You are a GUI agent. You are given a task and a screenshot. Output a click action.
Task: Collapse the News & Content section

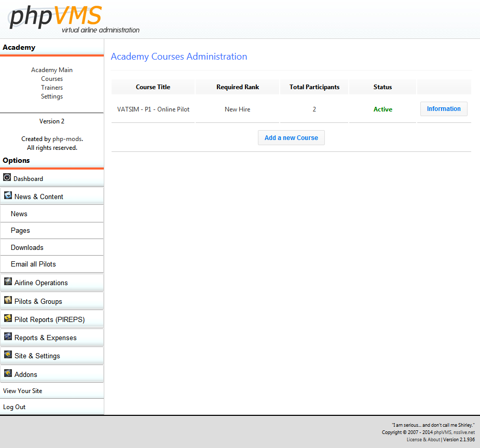[x=52, y=196]
